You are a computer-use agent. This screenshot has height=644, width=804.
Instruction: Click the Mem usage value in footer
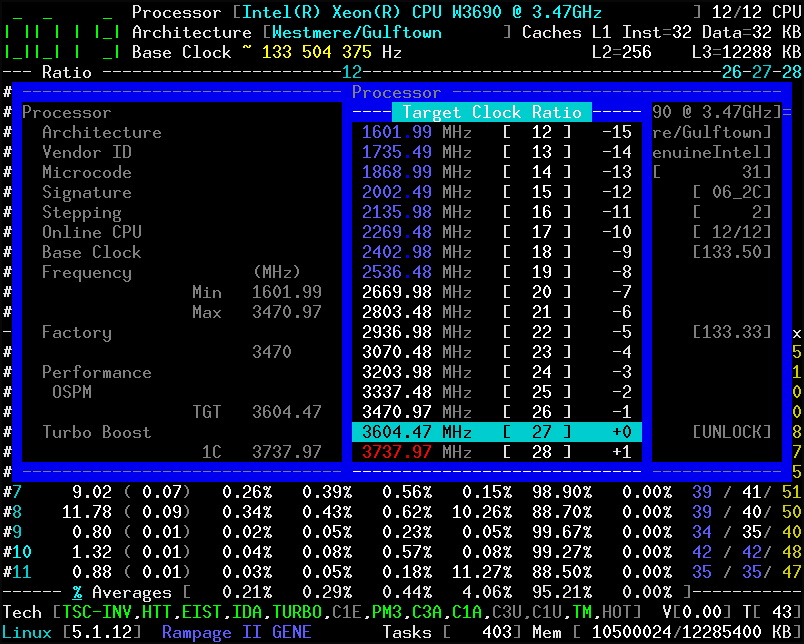(x=692, y=632)
